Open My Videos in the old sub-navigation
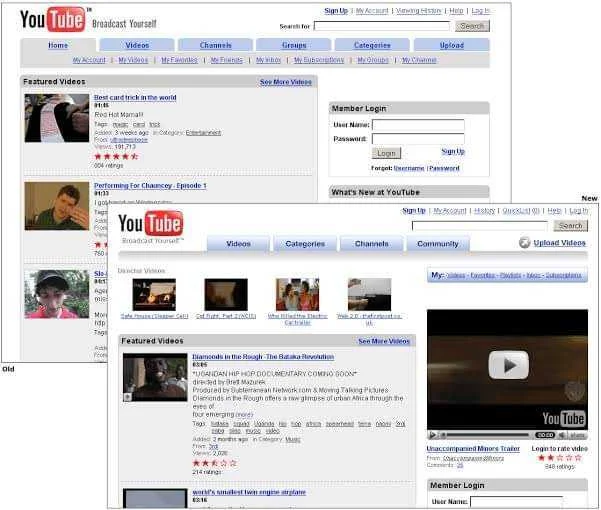The width and height of the screenshot is (601, 510). click(x=133, y=60)
